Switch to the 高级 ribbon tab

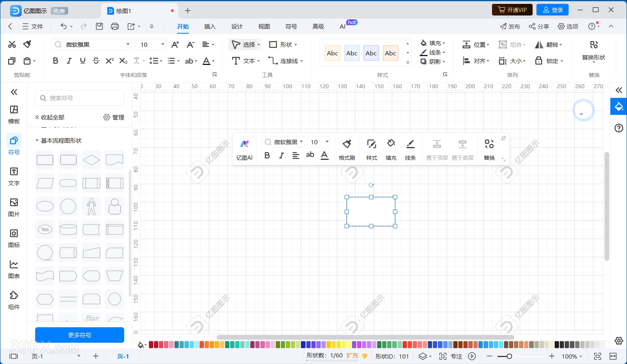coord(318,26)
